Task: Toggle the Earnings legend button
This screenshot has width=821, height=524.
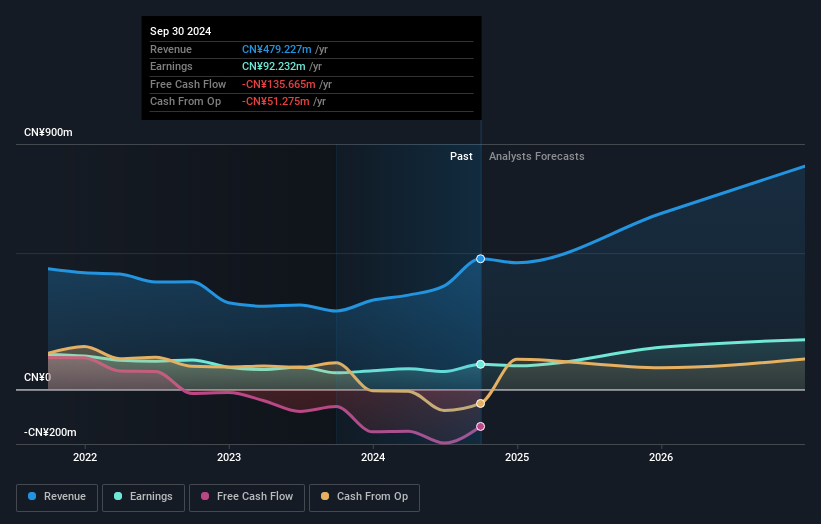Action: 143,497
